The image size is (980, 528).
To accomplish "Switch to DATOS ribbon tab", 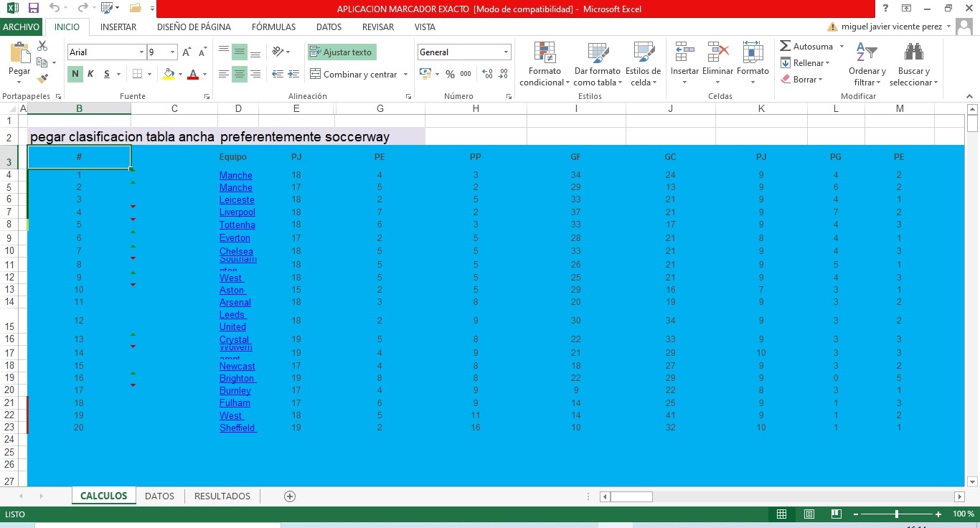I will (x=329, y=27).
